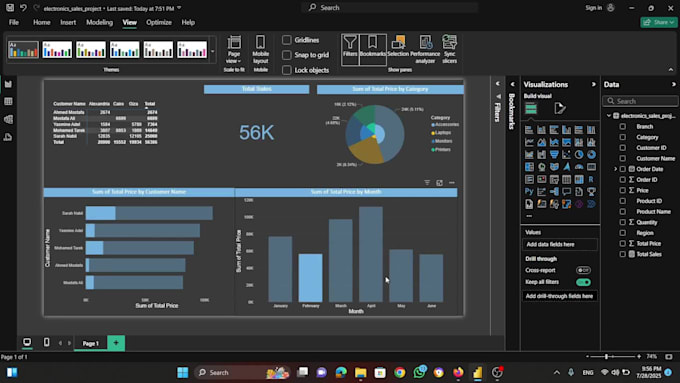Collapse the Data pane
The height and width of the screenshot is (383, 680).
tap(673, 85)
